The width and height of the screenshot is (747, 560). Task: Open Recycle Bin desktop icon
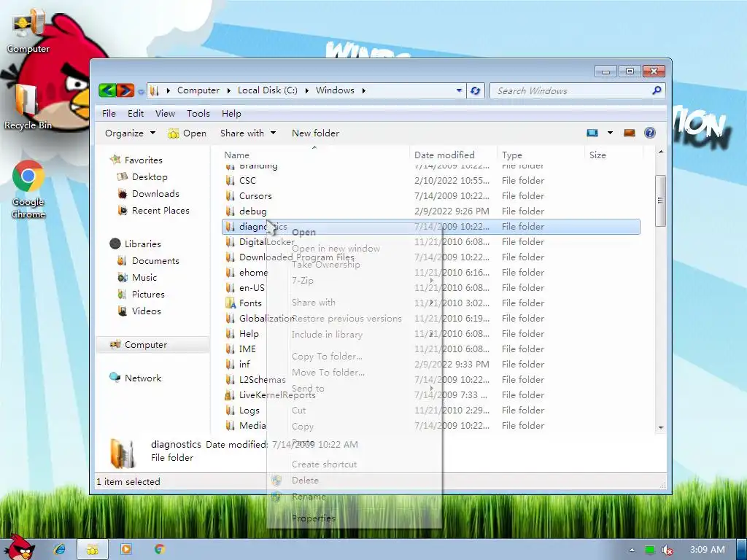28,107
